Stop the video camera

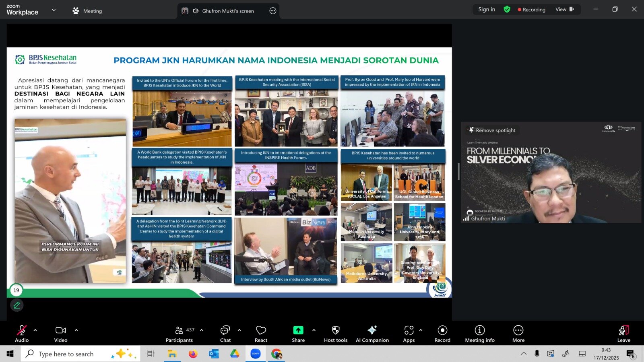pyautogui.click(x=60, y=330)
